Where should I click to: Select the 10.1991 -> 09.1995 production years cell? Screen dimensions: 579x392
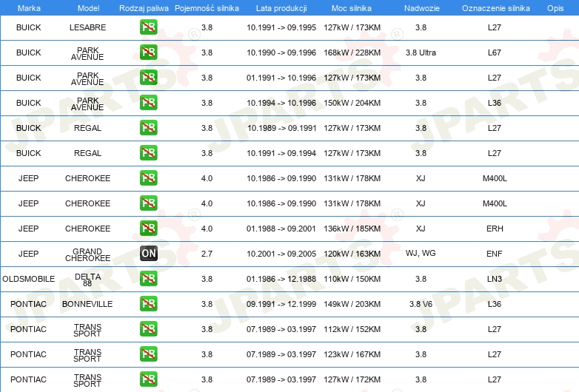pyautogui.click(x=281, y=27)
